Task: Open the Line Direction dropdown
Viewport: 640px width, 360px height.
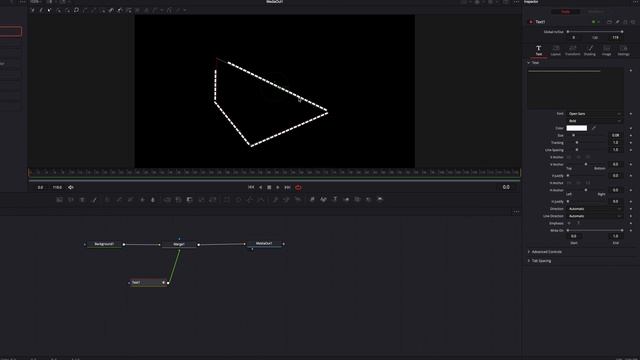Action: (x=595, y=216)
